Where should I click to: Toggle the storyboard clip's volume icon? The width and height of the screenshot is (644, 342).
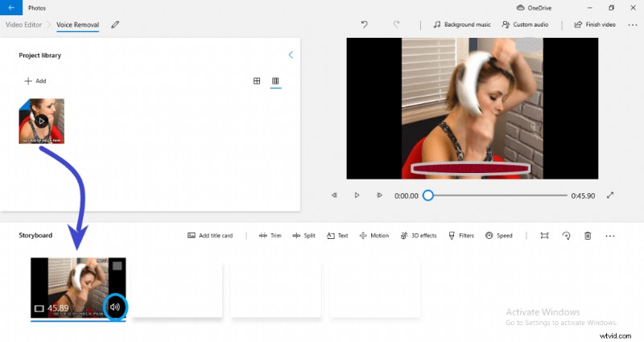115,307
